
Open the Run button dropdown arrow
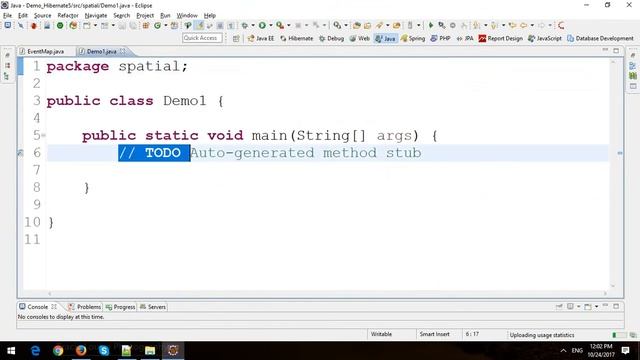click(271, 25)
